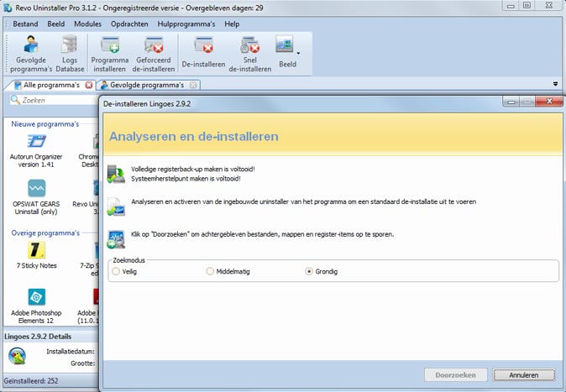Image resolution: width=566 pixels, height=392 pixels.
Task: Click the built-in uninstaller analysis icon
Action: 116,206
